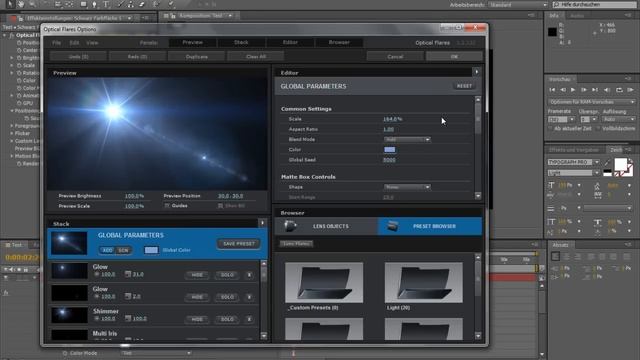Toggle audio mute in Vorschau panel
Screen dimensions: 640x360
coord(607,90)
